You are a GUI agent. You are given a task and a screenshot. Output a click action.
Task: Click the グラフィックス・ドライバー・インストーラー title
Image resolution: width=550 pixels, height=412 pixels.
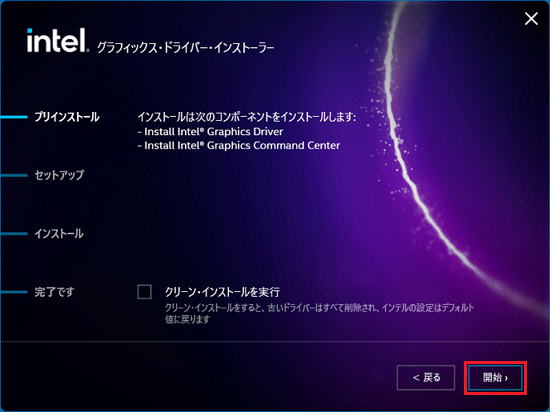(x=186, y=47)
